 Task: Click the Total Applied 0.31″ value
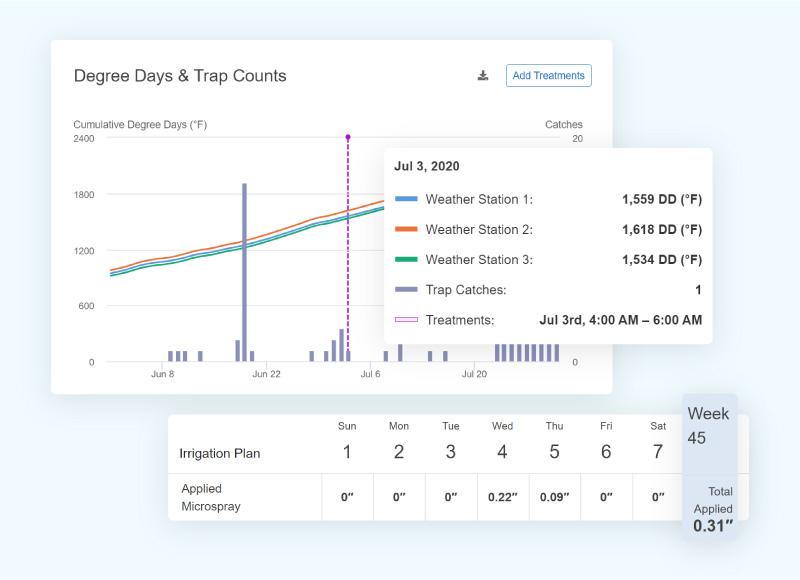pyautogui.click(x=713, y=525)
